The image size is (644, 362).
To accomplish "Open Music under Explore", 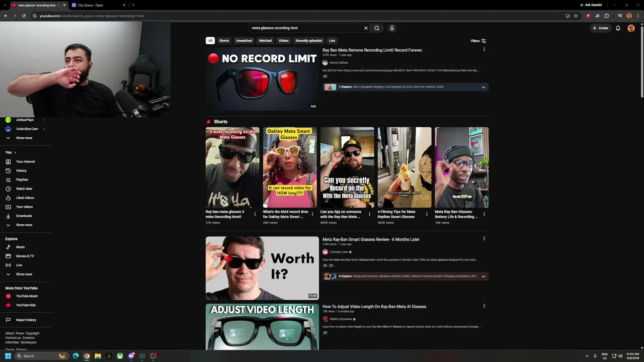I will coord(20,247).
